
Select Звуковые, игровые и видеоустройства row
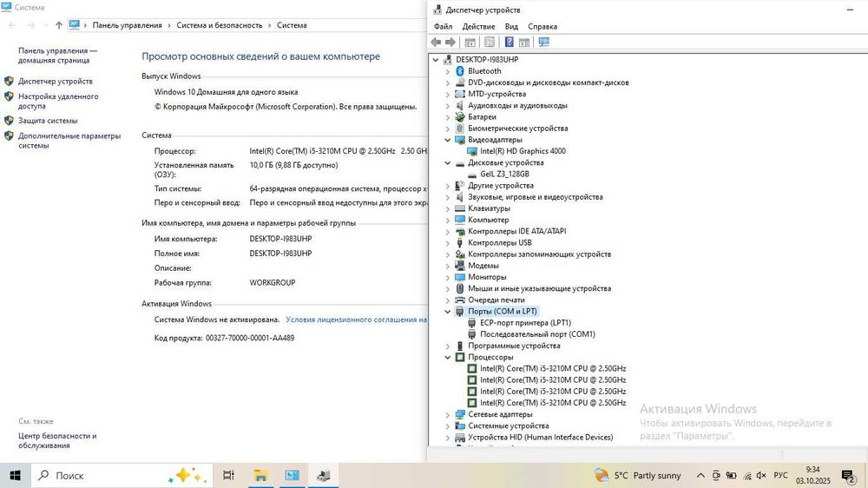pos(535,196)
